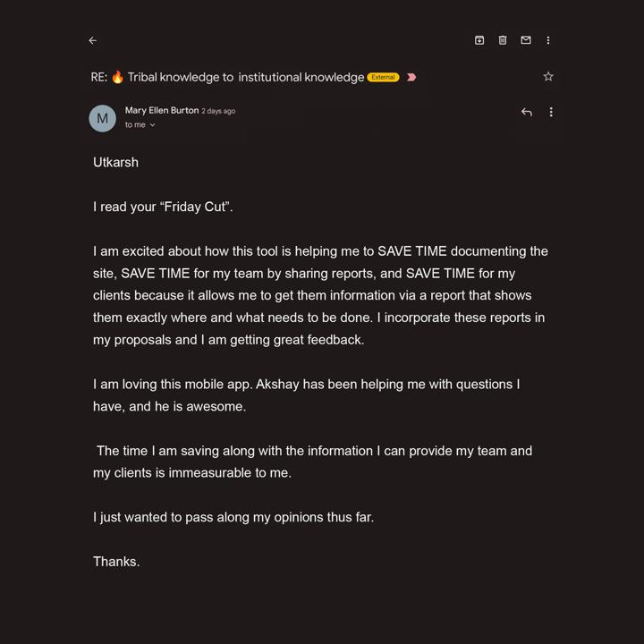Viewport: 644px width, 644px height.
Task: Star this conversation
Action: [x=548, y=76]
